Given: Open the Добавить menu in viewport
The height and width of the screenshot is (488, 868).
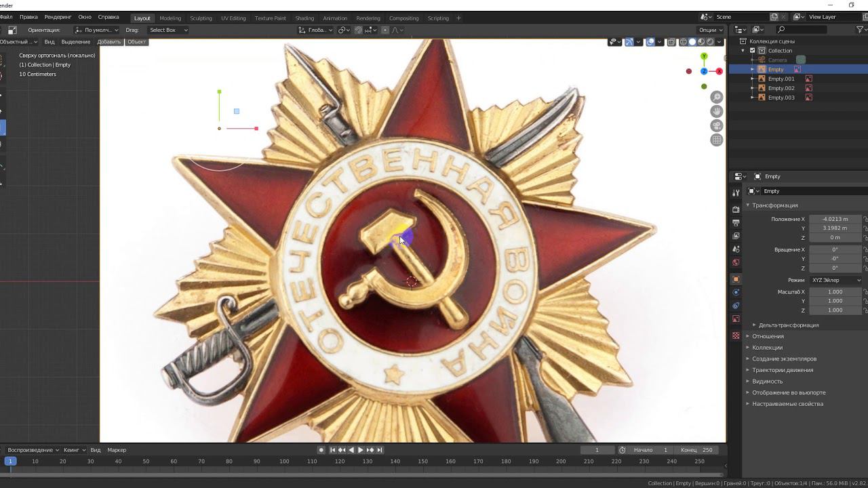Looking at the screenshot, I should click(x=108, y=42).
